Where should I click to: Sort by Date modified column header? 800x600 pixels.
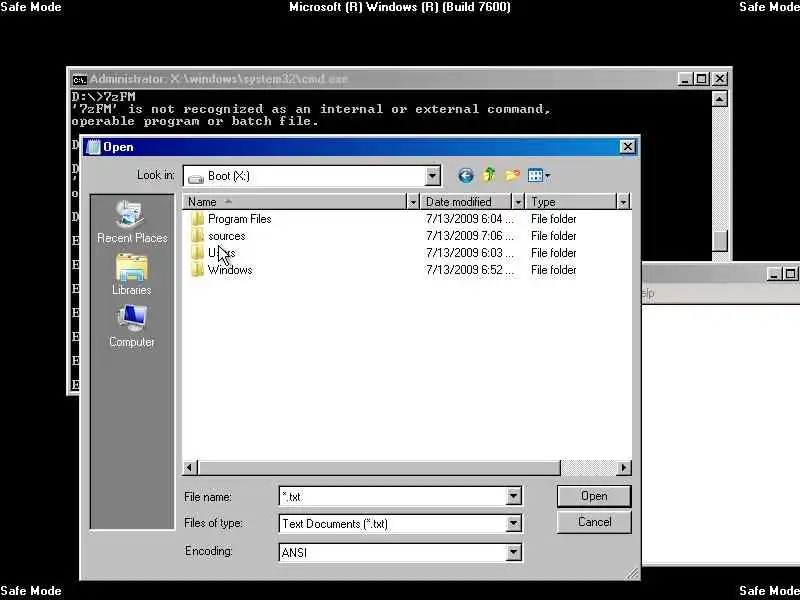click(x=466, y=202)
